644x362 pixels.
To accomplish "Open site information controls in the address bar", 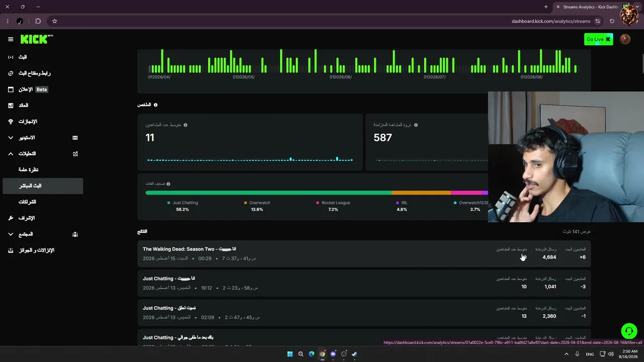I will coord(598,21).
